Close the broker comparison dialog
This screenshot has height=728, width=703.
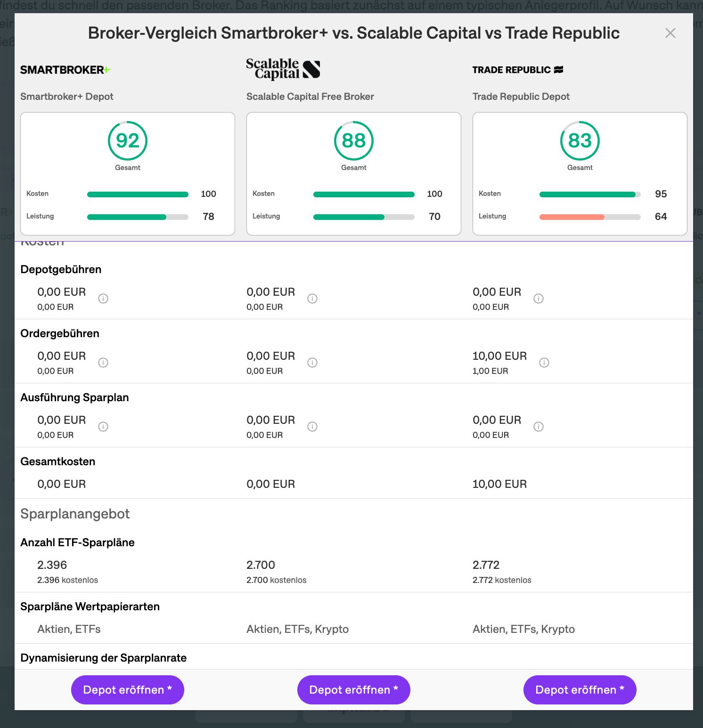tap(670, 33)
